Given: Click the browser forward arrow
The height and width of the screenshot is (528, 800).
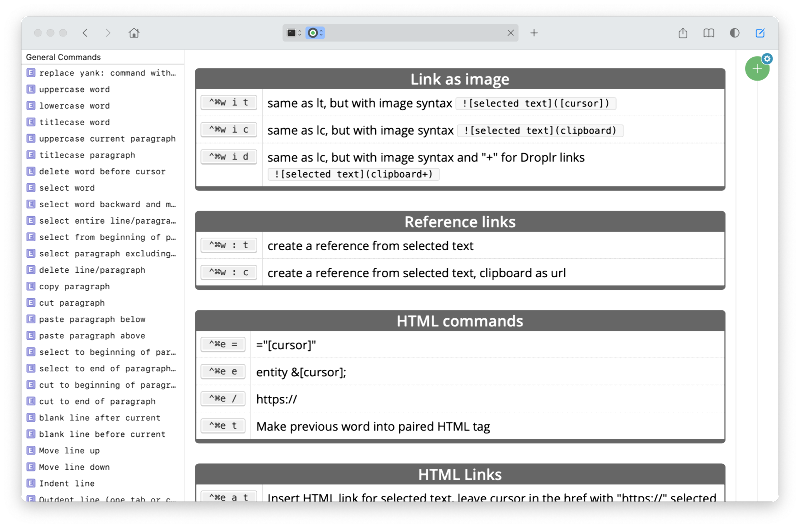Looking at the screenshot, I should (108, 33).
